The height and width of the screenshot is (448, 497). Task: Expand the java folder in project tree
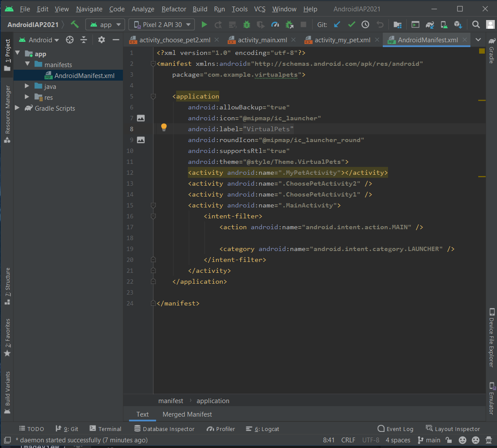27,86
